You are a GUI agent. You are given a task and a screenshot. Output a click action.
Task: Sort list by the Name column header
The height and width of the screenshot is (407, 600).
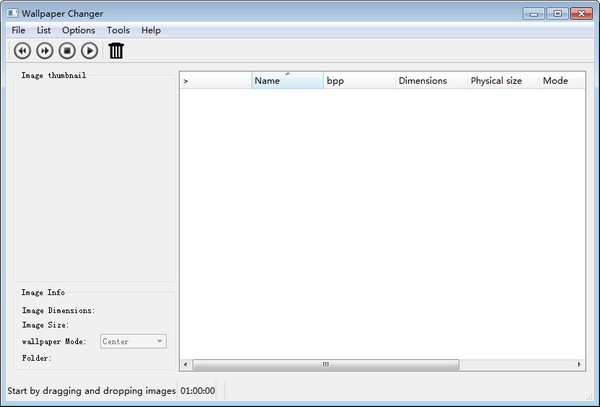tap(287, 81)
